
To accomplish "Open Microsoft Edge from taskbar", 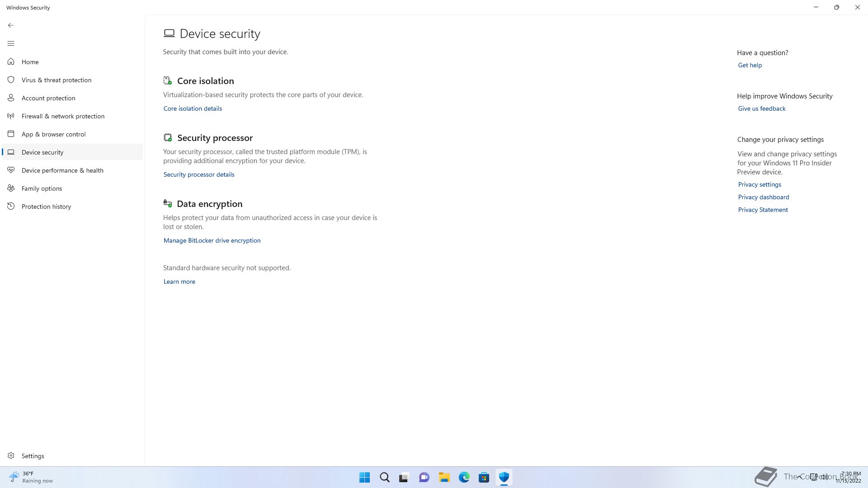I will point(464,477).
